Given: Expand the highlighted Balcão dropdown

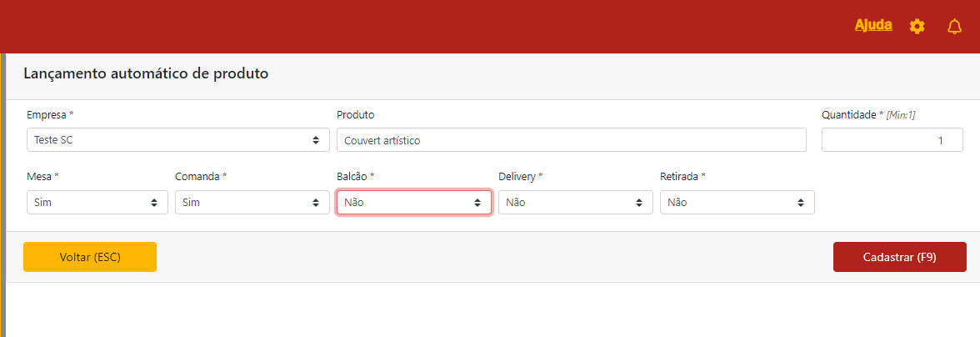Looking at the screenshot, I should tap(413, 203).
